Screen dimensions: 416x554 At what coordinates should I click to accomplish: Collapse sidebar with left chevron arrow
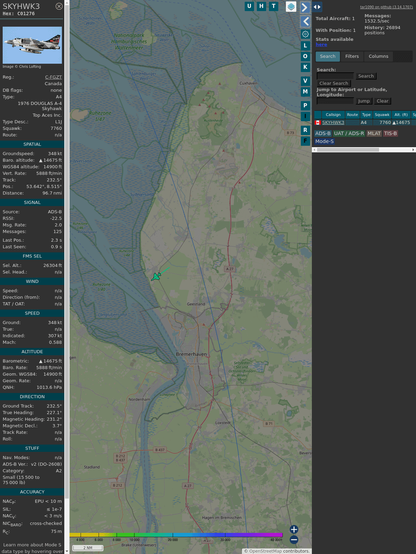(305, 22)
